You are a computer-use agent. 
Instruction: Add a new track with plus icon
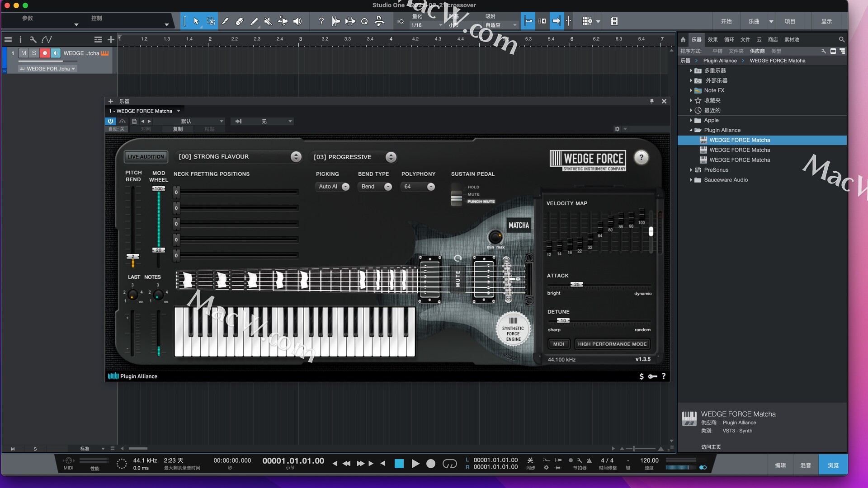click(x=111, y=39)
